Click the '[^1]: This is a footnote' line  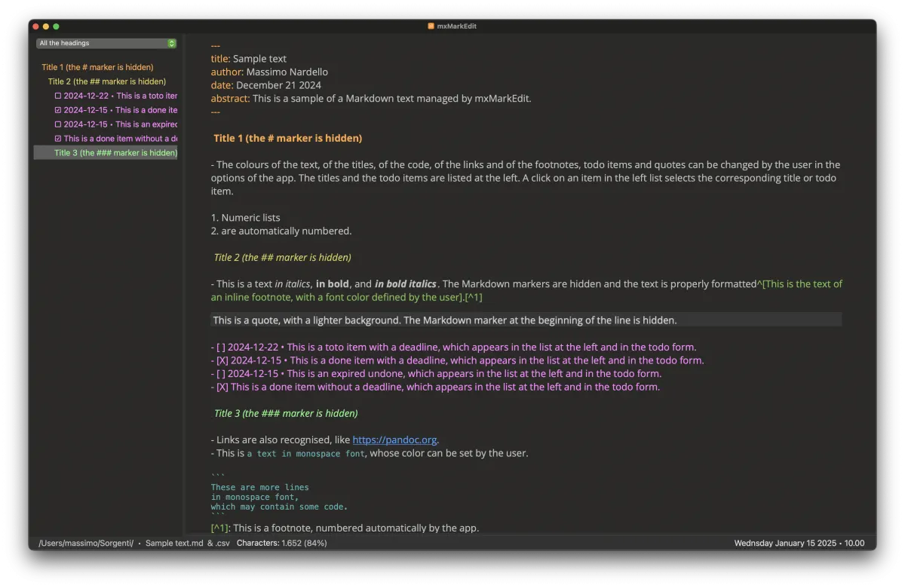coord(345,528)
